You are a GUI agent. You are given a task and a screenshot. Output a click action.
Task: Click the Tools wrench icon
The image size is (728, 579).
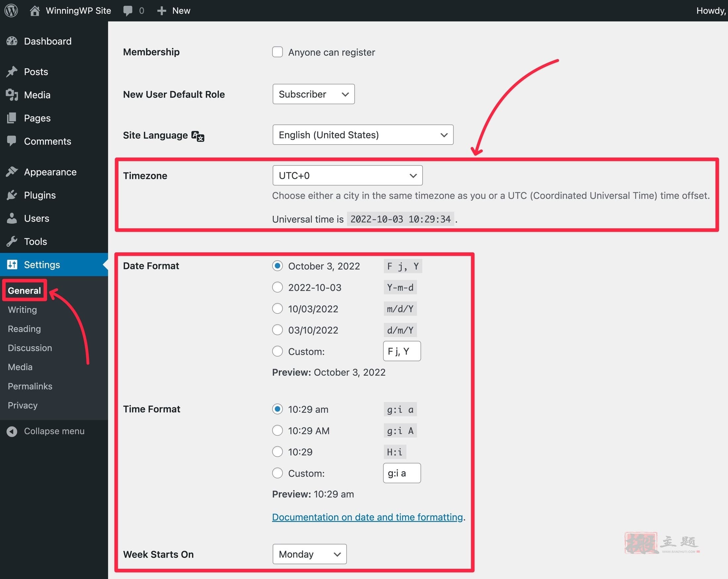(12, 241)
